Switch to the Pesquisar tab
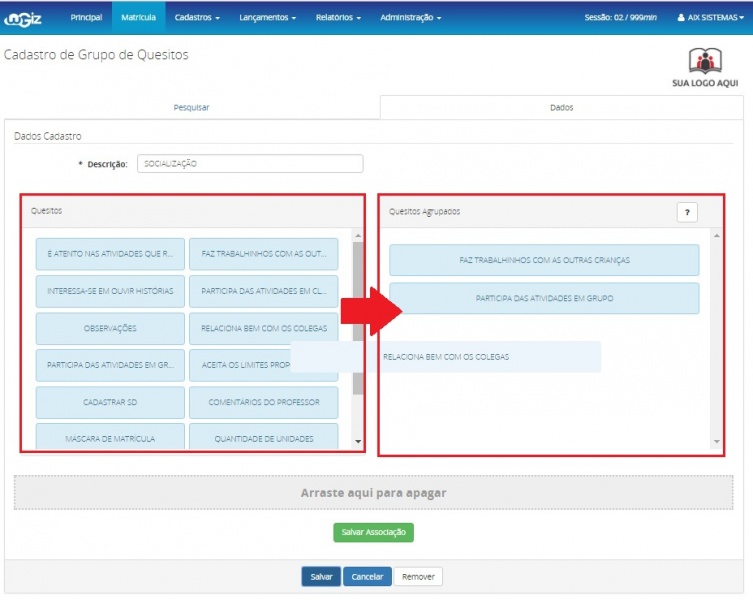 tap(191, 107)
